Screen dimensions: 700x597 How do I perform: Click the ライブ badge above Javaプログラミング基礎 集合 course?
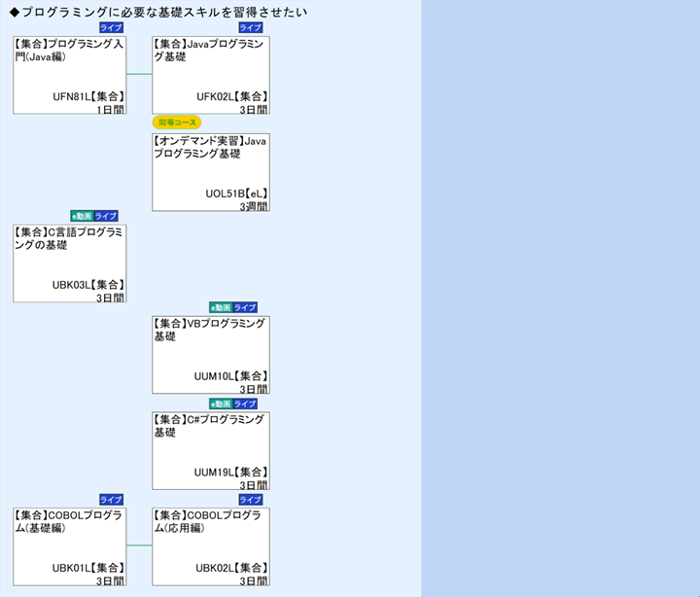pos(251,28)
